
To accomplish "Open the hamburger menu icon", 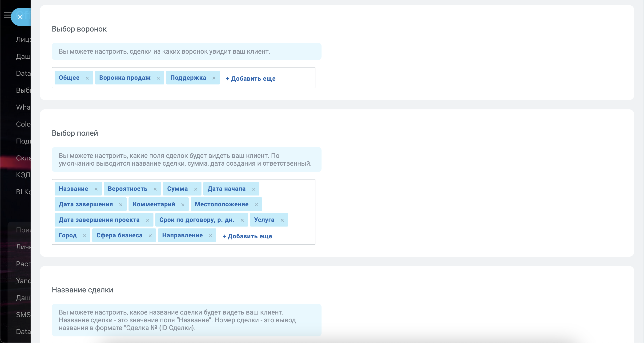I will (7, 15).
